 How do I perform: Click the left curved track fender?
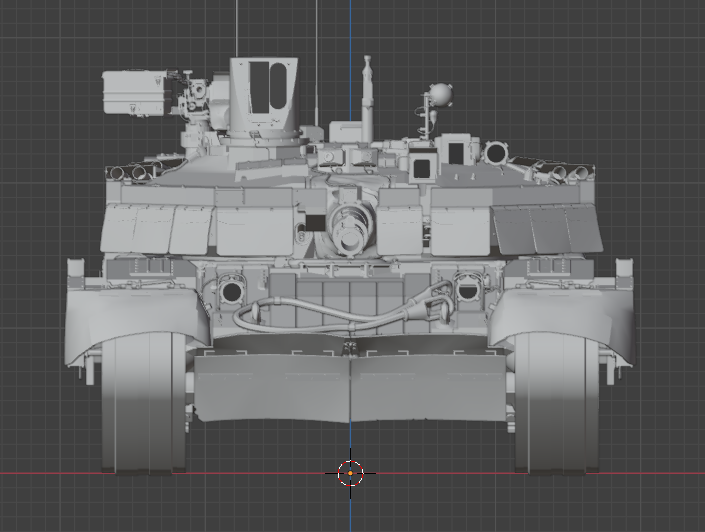click(x=123, y=321)
